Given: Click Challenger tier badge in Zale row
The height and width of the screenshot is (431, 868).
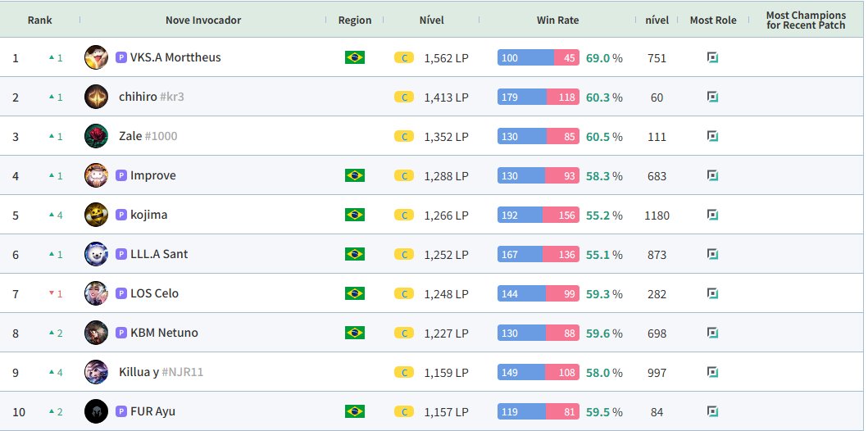Looking at the screenshot, I should (x=404, y=136).
